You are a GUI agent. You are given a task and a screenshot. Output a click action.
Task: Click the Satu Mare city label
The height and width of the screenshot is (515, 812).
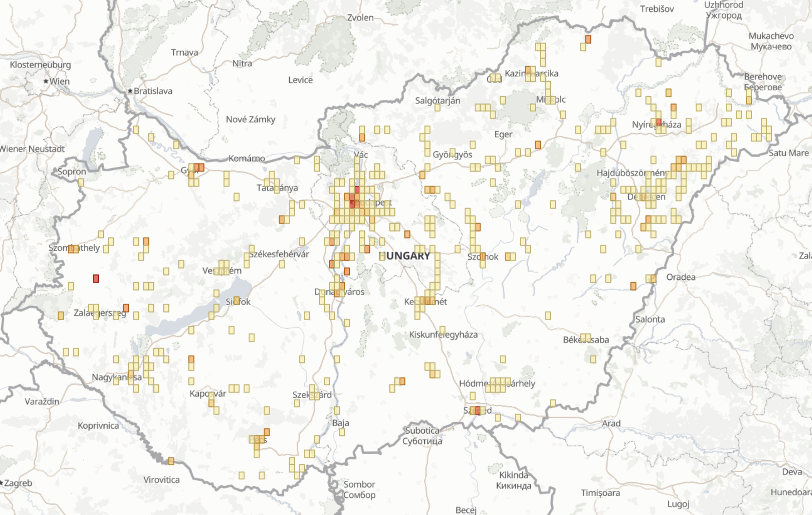[x=789, y=153]
